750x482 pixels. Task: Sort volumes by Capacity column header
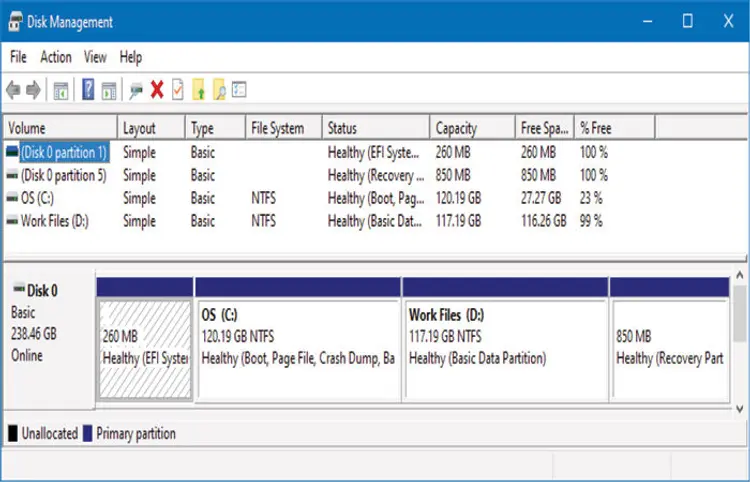(x=456, y=128)
